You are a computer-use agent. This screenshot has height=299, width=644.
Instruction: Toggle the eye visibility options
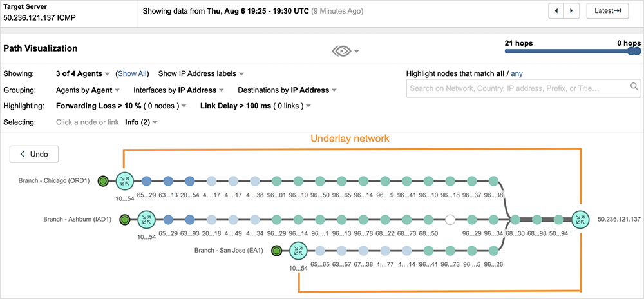(x=346, y=51)
